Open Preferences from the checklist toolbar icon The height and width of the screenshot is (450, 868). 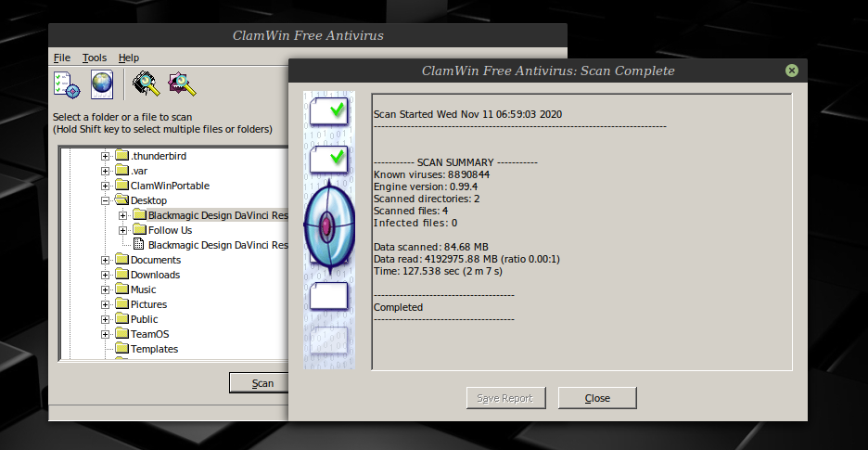pos(67,84)
